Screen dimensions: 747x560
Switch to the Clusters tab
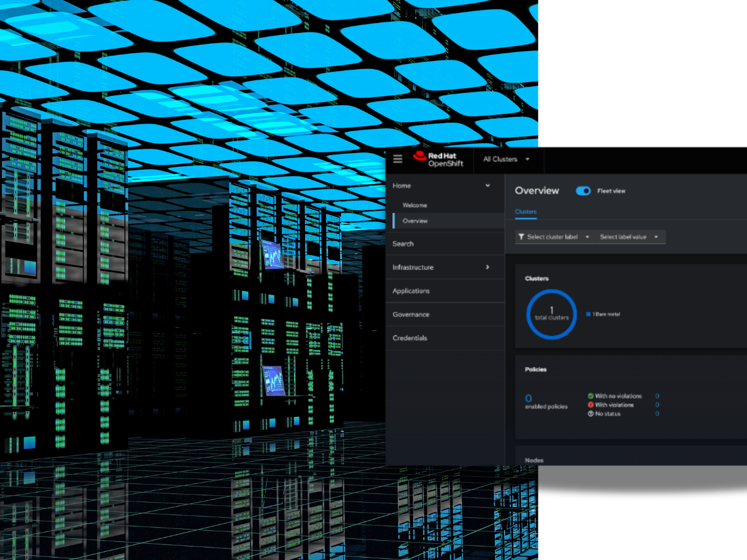pyautogui.click(x=525, y=212)
